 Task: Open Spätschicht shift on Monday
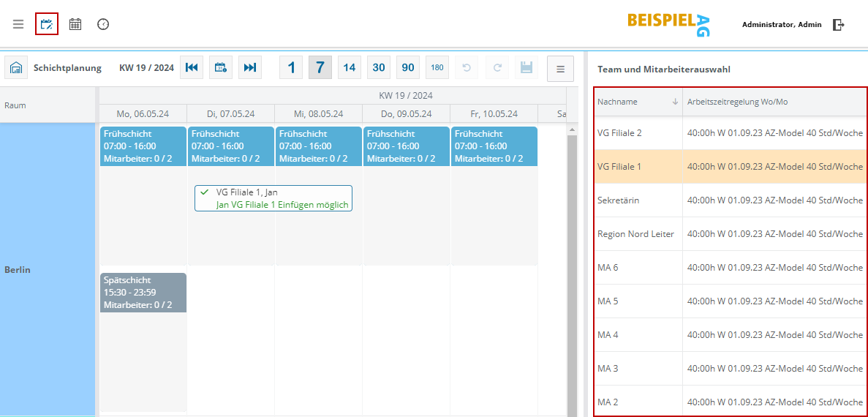[x=143, y=293]
